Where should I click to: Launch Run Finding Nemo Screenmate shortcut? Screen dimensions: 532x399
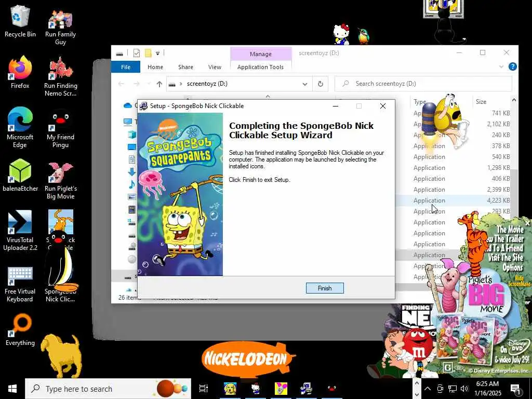60,77
